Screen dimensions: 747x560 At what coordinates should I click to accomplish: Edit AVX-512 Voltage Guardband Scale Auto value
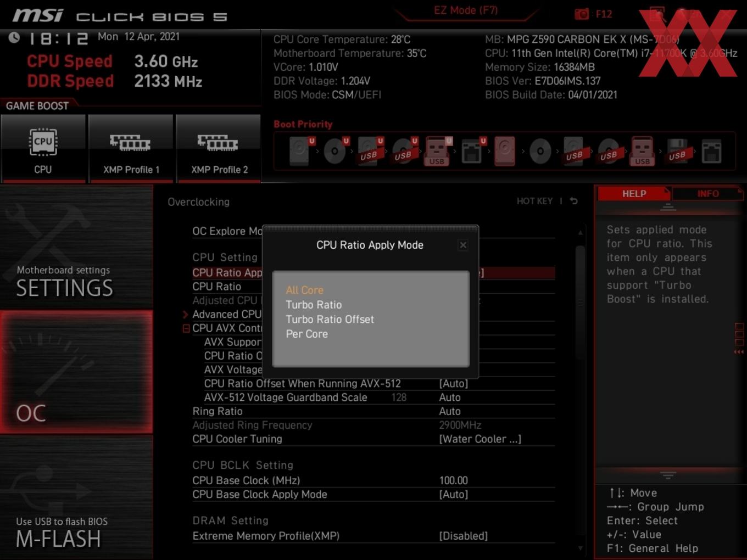click(450, 397)
